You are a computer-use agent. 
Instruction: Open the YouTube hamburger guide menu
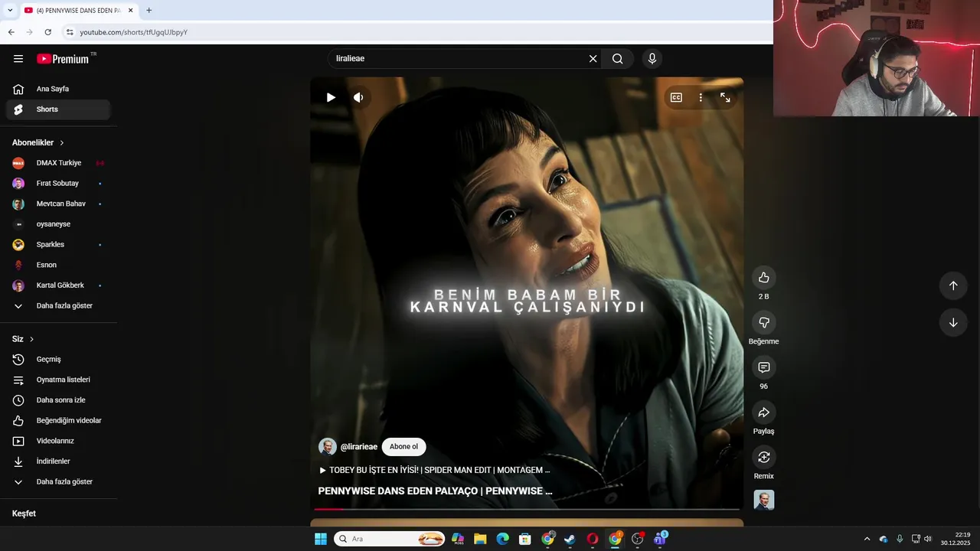[x=18, y=59]
